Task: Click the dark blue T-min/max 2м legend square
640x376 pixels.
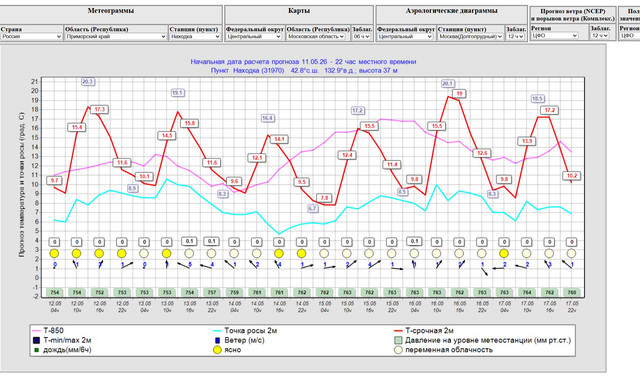Action: pos(36,340)
